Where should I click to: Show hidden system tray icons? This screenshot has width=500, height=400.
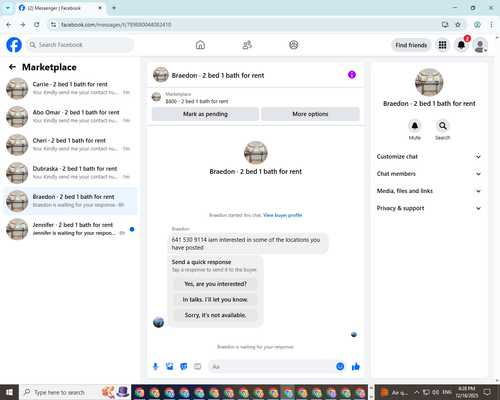pos(417,392)
